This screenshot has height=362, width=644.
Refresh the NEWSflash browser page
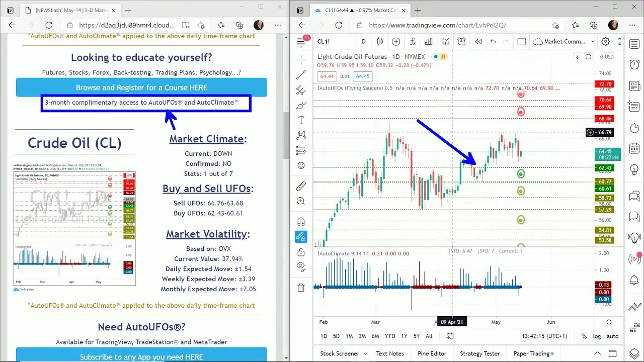pyautogui.click(x=49, y=25)
